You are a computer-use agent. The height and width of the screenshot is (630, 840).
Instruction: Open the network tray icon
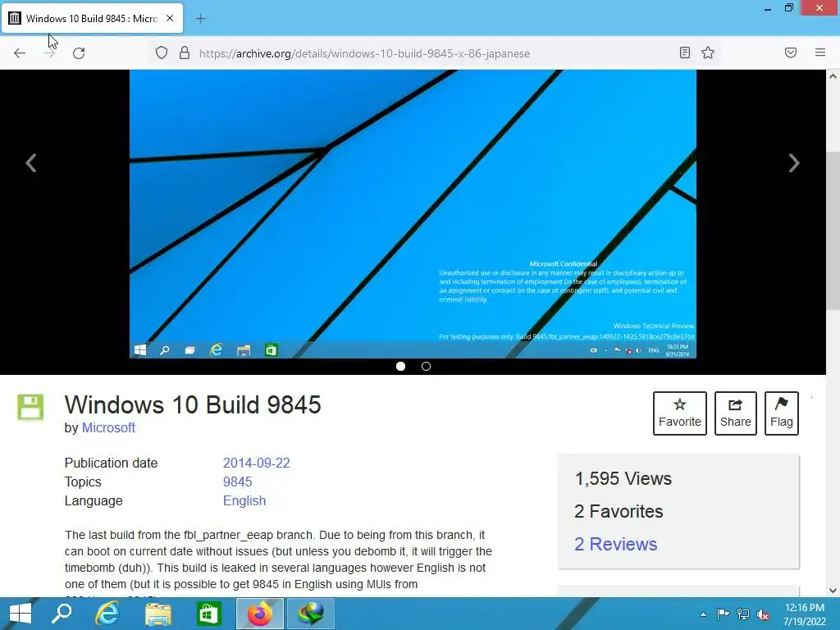(x=743, y=614)
